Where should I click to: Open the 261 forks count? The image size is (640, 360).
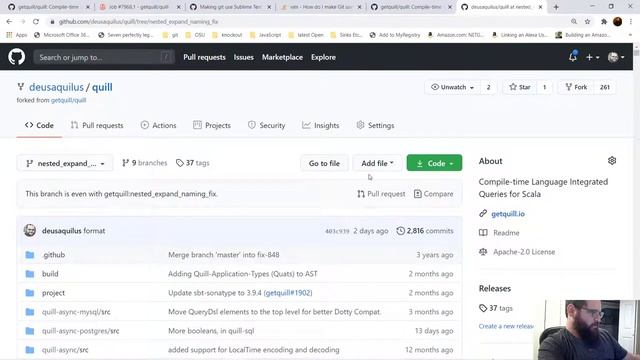[x=604, y=87]
